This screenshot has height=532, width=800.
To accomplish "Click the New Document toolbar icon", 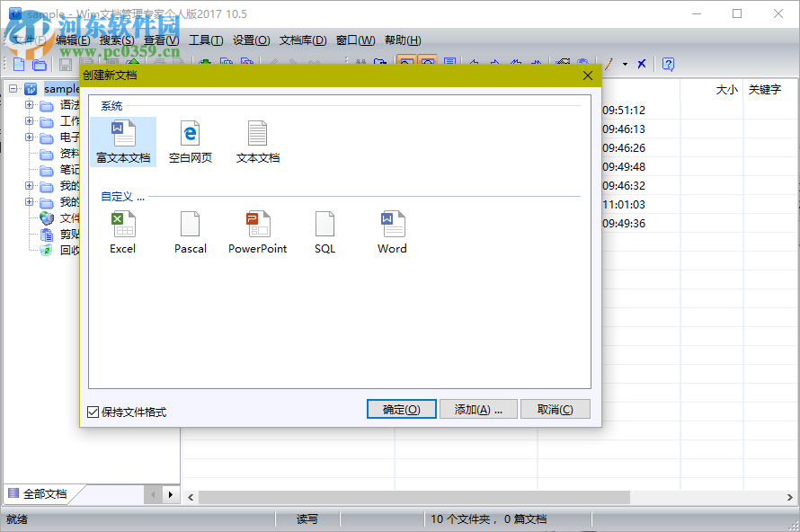I will pos(19,65).
